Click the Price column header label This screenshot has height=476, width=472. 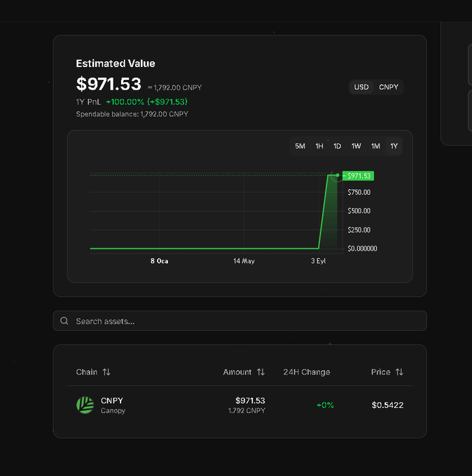point(380,372)
